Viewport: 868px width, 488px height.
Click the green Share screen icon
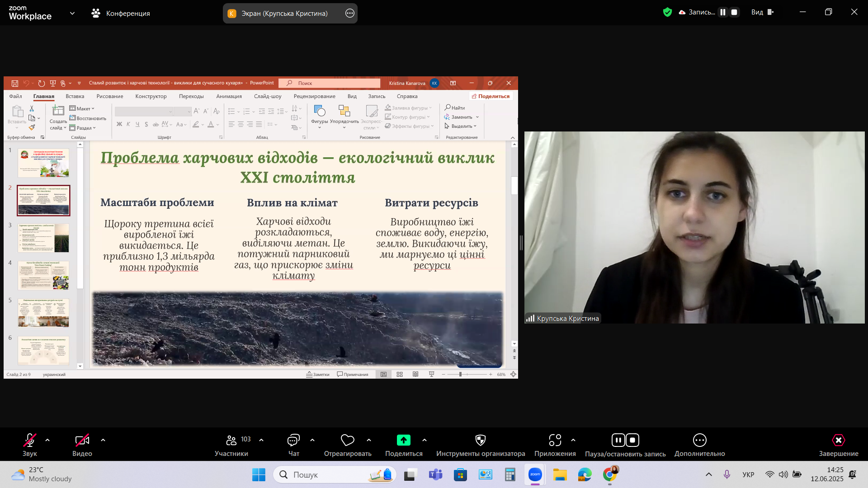coord(403,440)
